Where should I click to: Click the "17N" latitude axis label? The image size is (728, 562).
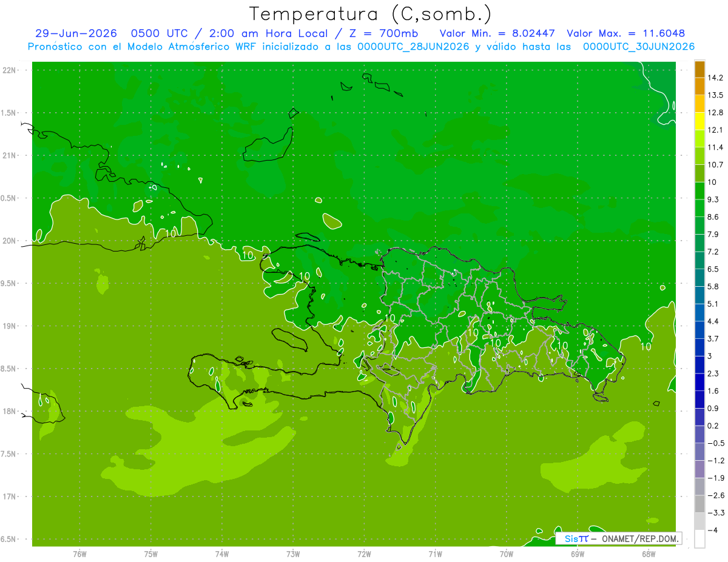click(10, 497)
